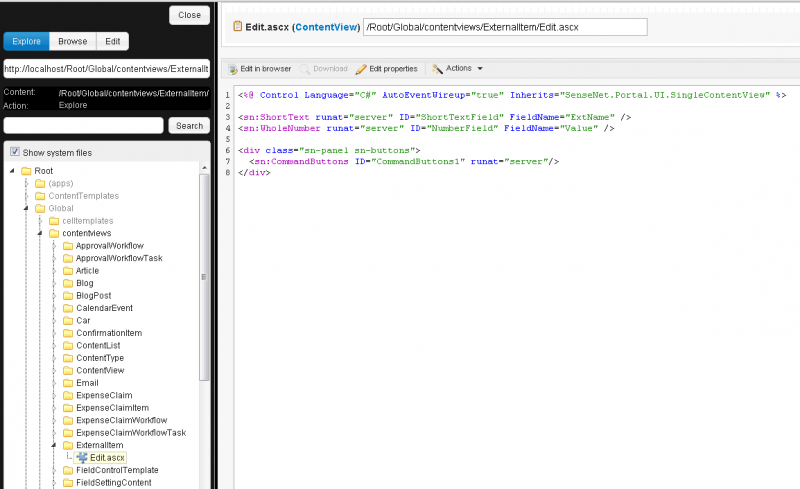Click the ExternalItem folder icon
The height and width of the screenshot is (489, 800).
coord(68,445)
